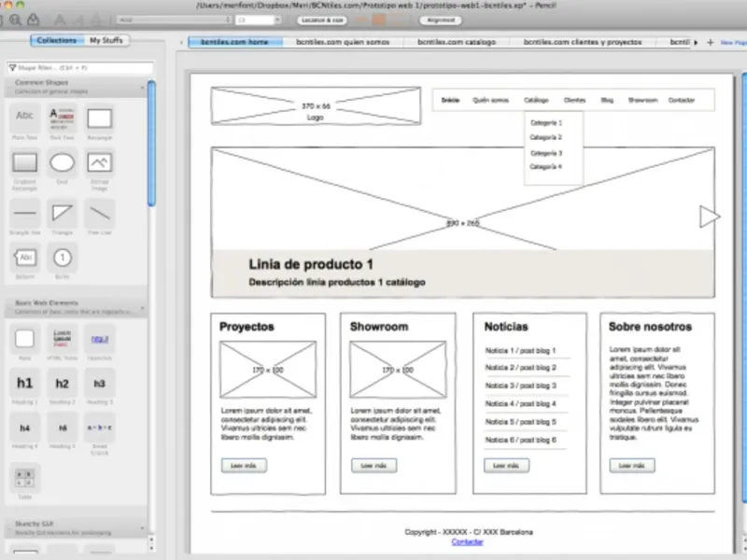Select the Linia de producto 1 heading
The width and height of the screenshot is (747, 560).
click(311, 264)
